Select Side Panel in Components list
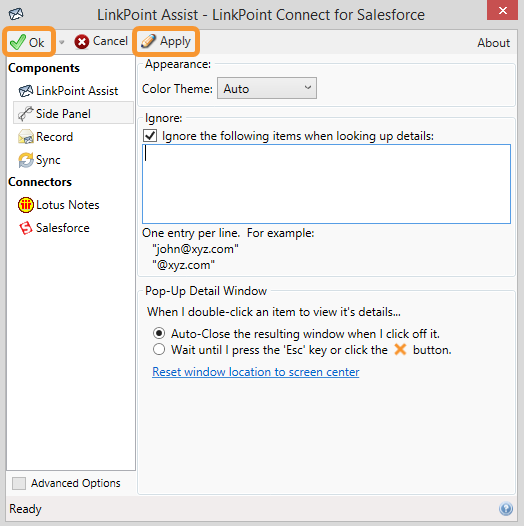The height and width of the screenshot is (528, 524). pyautogui.click(x=73, y=113)
